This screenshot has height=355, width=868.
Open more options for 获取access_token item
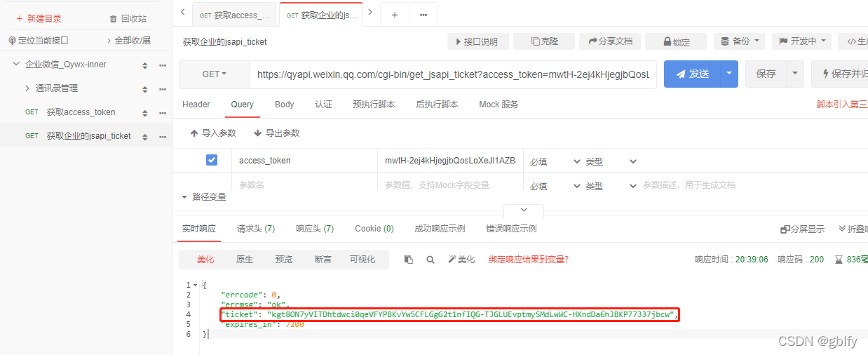click(163, 113)
